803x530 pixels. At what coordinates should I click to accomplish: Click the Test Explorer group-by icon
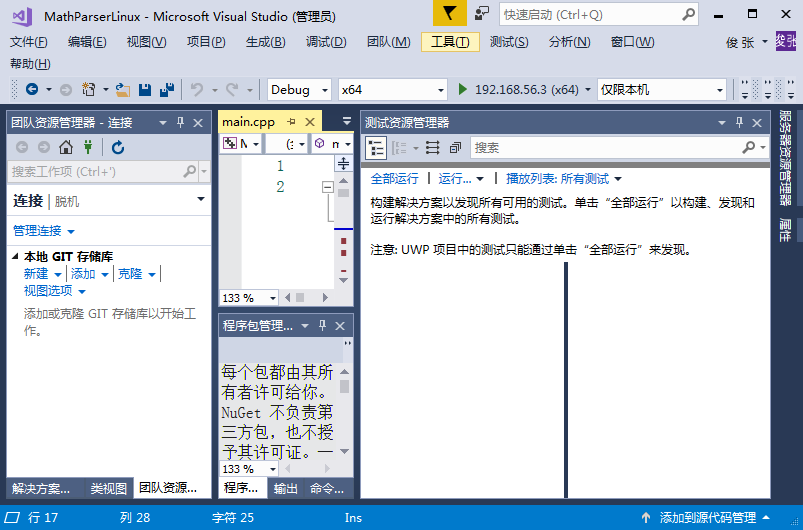tap(399, 148)
